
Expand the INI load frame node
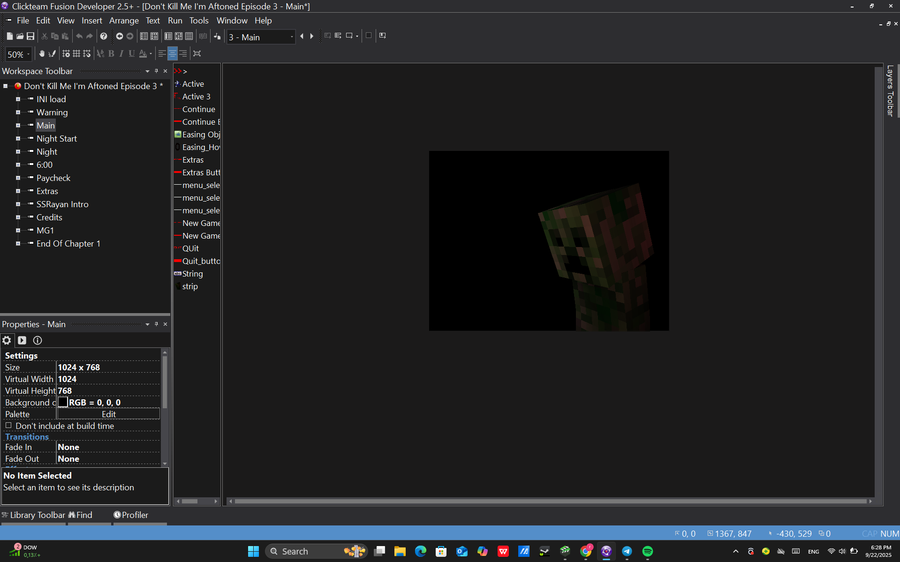(x=18, y=99)
